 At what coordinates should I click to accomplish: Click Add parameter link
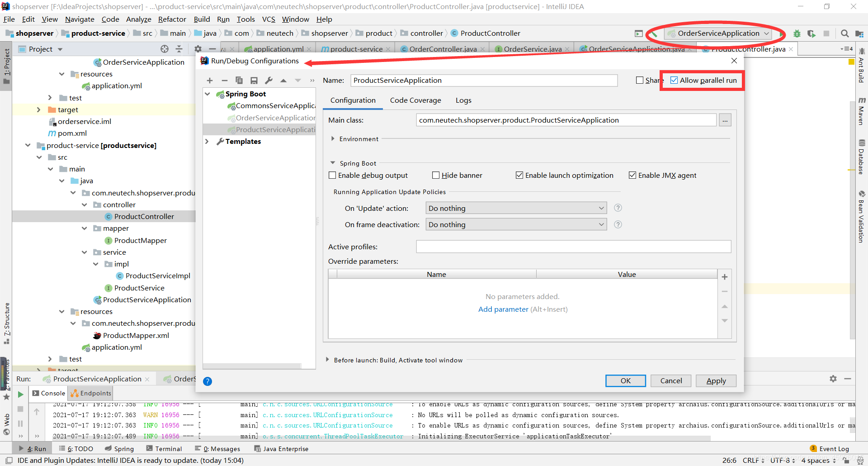[503, 309]
